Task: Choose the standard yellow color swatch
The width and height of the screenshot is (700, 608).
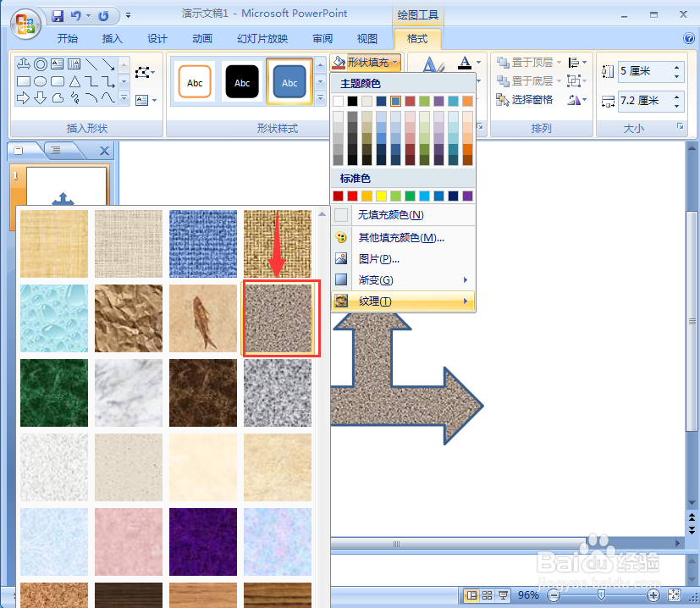Action: pyautogui.click(x=381, y=196)
